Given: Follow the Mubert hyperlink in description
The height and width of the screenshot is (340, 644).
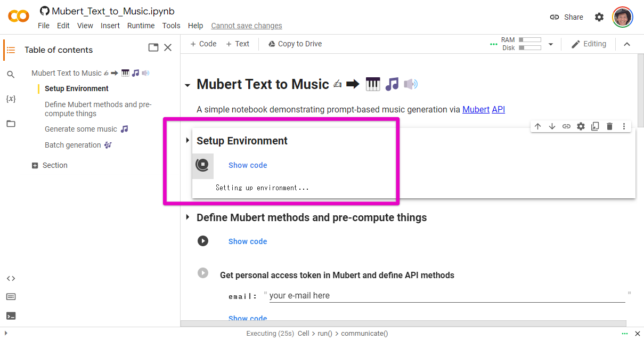Looking at the screenshot, I should [x=476, y=109].
